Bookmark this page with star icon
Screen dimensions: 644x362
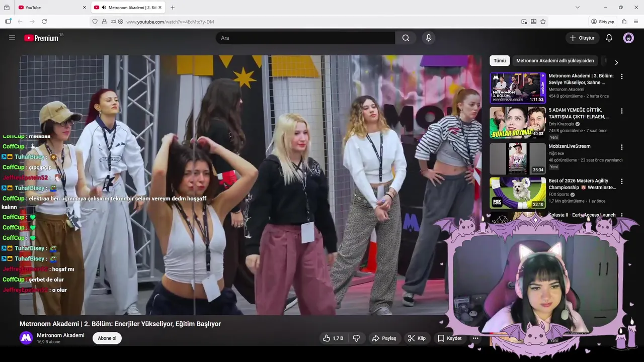pyautogui.click(x=543, y=22)
